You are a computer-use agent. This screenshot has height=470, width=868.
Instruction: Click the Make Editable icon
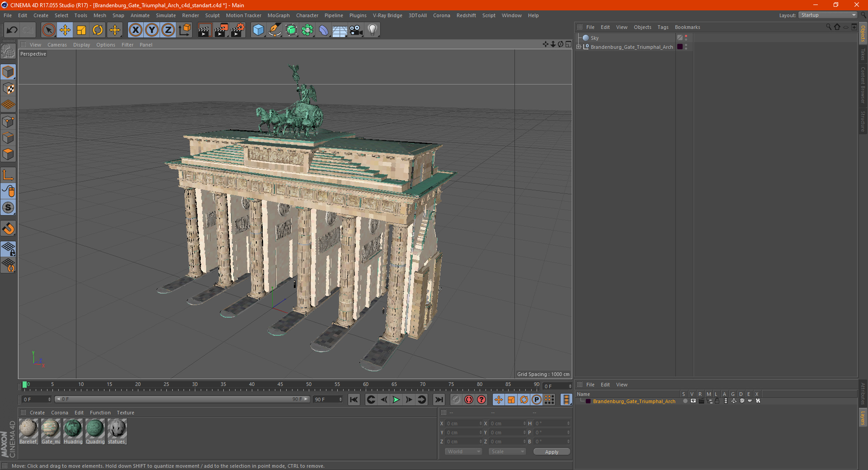tap(8, 52)
